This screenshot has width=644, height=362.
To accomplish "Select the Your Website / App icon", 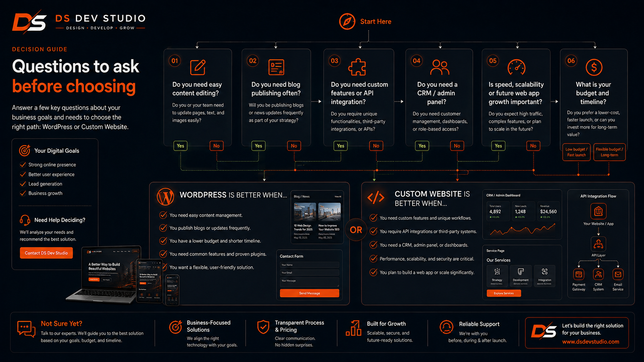I will (x=598, y=211).
